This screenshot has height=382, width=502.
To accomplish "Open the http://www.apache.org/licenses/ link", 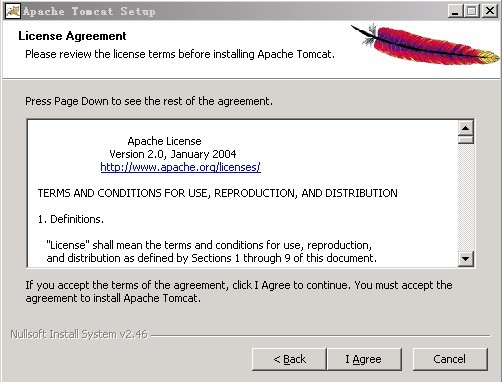I will [180, 167].
